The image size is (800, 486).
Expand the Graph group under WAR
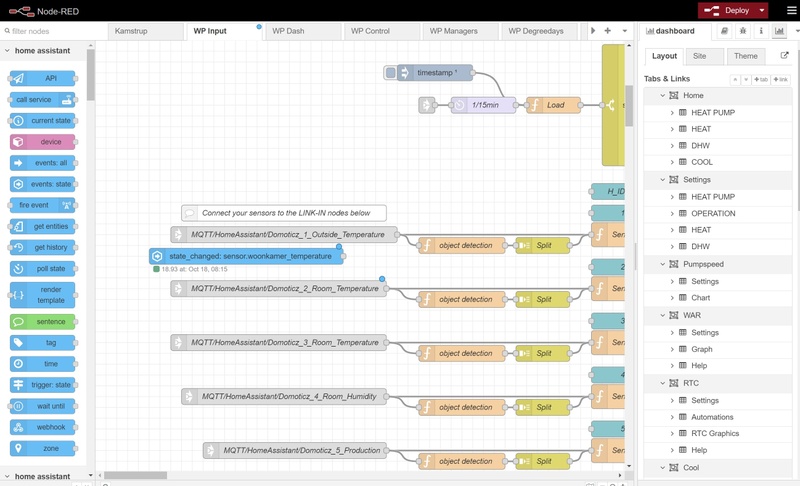coord(672,349)
